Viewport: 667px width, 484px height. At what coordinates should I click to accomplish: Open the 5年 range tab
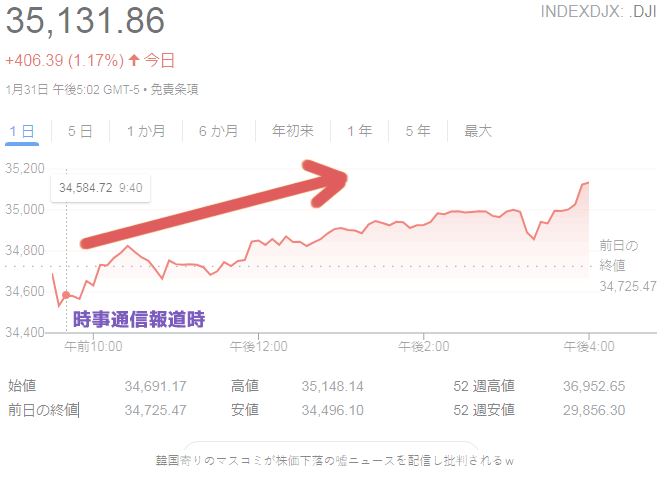[418, 131]
